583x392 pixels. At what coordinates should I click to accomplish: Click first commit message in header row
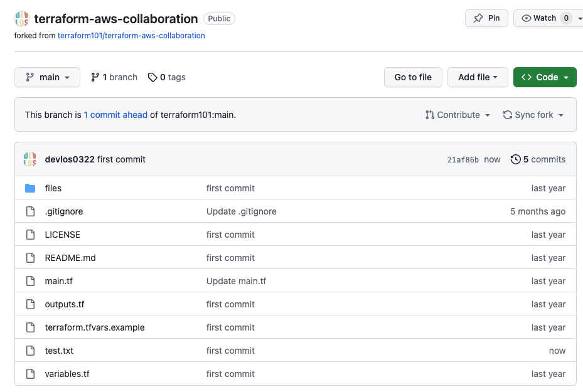pyautogui.click(x=121, y=159)
